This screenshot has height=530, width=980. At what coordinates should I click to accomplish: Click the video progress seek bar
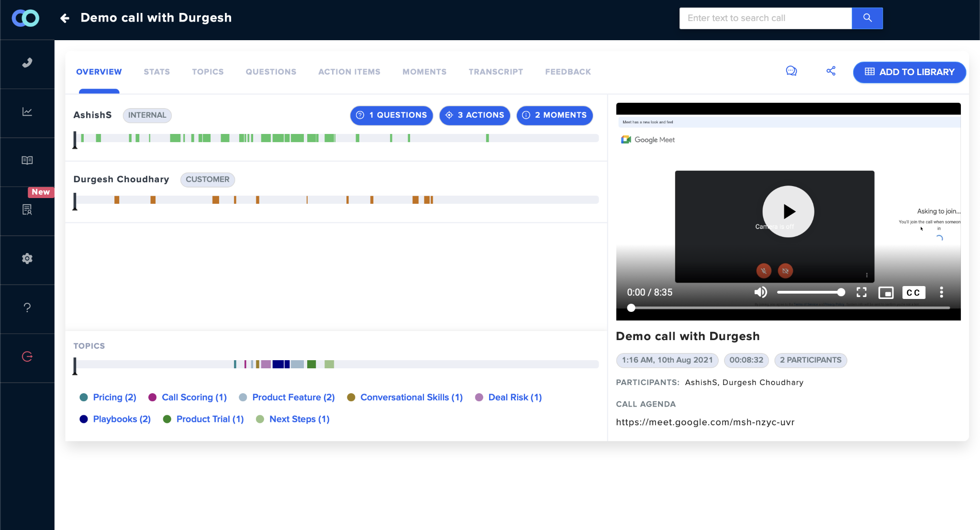(789, 308)
